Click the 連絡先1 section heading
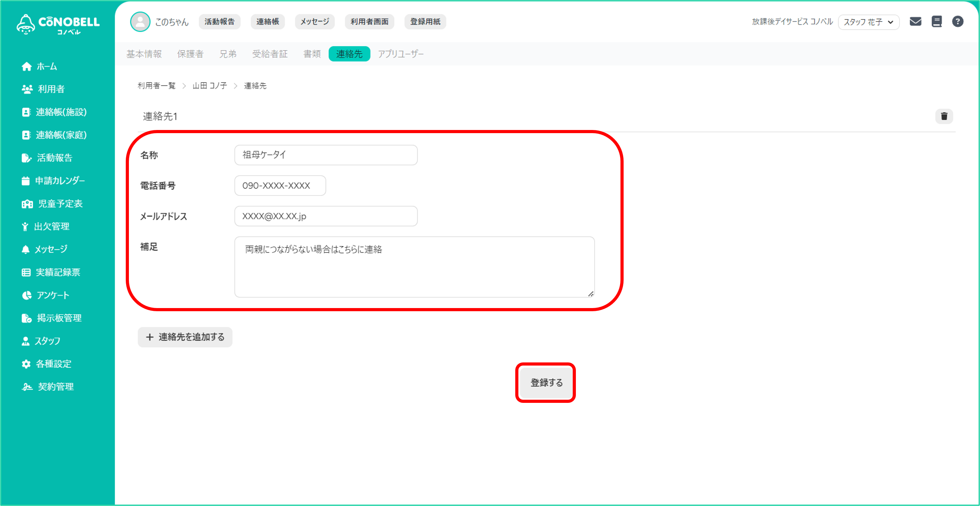Image resolution: width=980 pixels, height=506 pixels. [x=160, y=116]
